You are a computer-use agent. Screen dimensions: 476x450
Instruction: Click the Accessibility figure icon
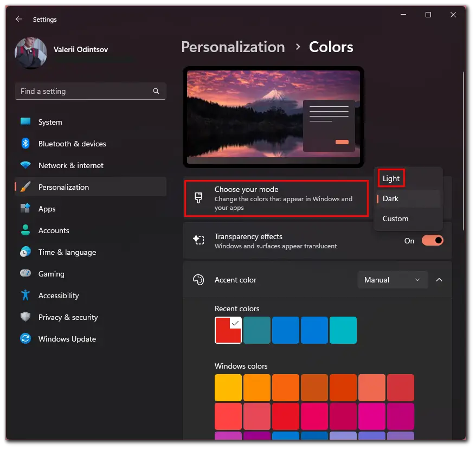(x=25, y=295)
